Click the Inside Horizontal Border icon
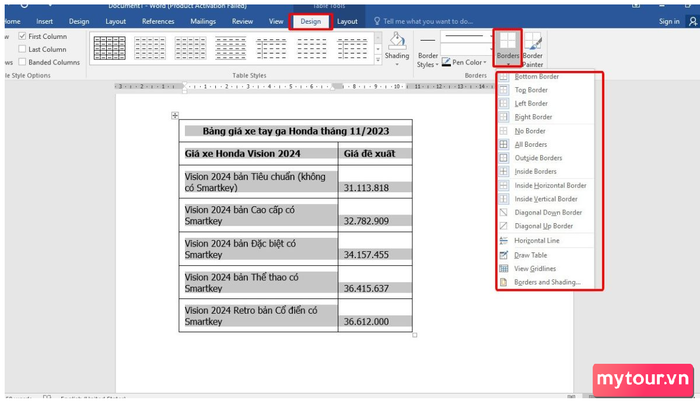Image resolution: width=700 pixels, height=405 pixels. pyautogui.click(x=504, y=185)
